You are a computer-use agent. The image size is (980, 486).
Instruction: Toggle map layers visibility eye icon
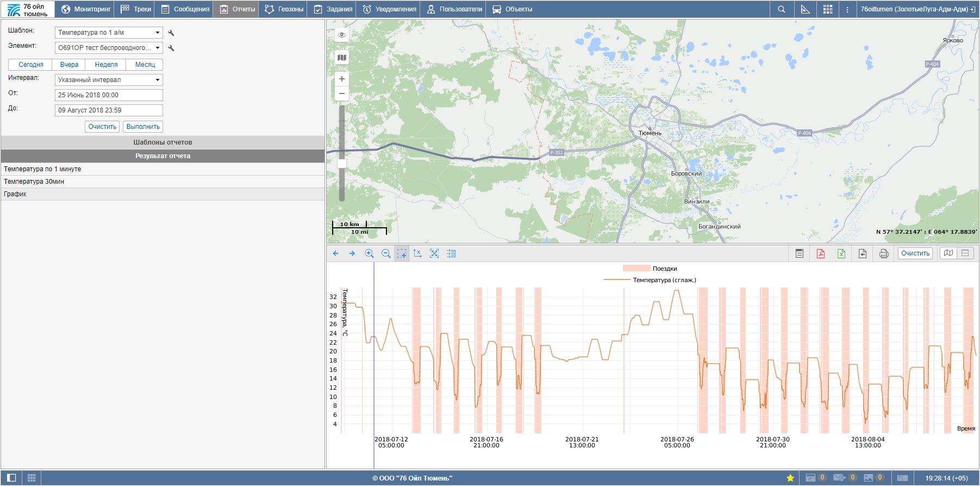tap(342, 35)
